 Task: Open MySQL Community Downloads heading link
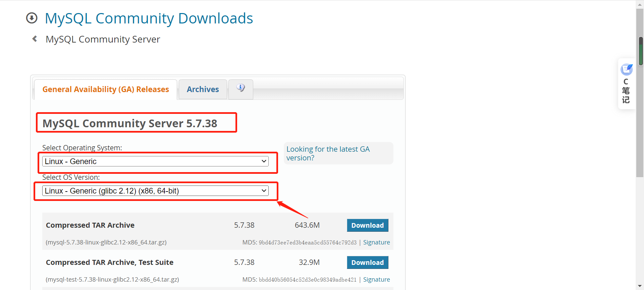(x=149, y=18)
